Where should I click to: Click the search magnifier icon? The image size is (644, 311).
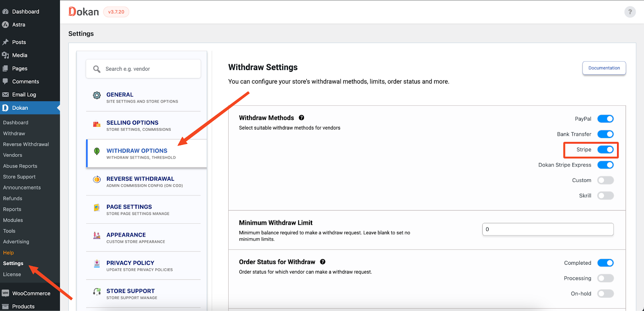tap(97, 69)
